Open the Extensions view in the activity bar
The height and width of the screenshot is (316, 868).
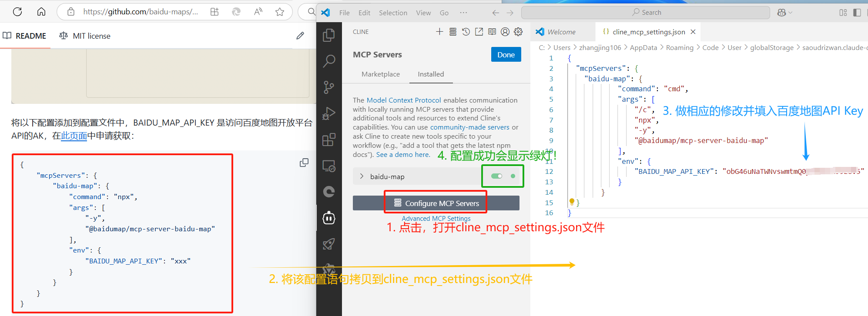coord(329,140)
